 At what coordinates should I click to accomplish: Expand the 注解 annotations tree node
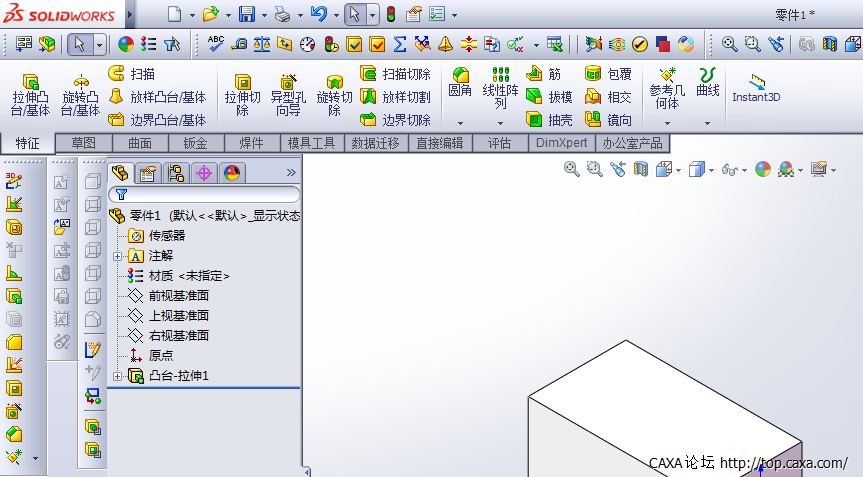coord(118,256)
